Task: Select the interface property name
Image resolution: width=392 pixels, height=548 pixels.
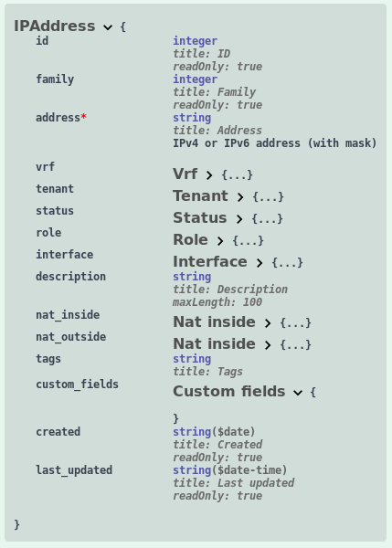Action: (65, 255)
